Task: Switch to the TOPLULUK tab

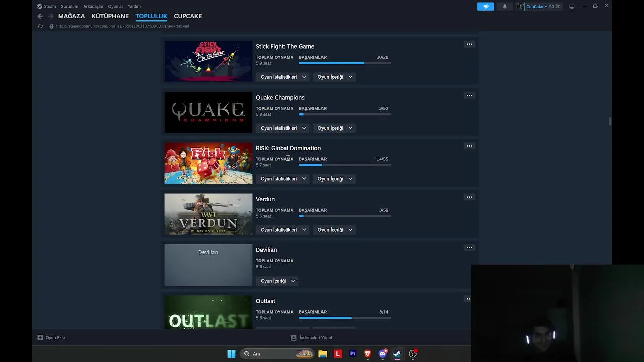Action: (x=151, y=16)
